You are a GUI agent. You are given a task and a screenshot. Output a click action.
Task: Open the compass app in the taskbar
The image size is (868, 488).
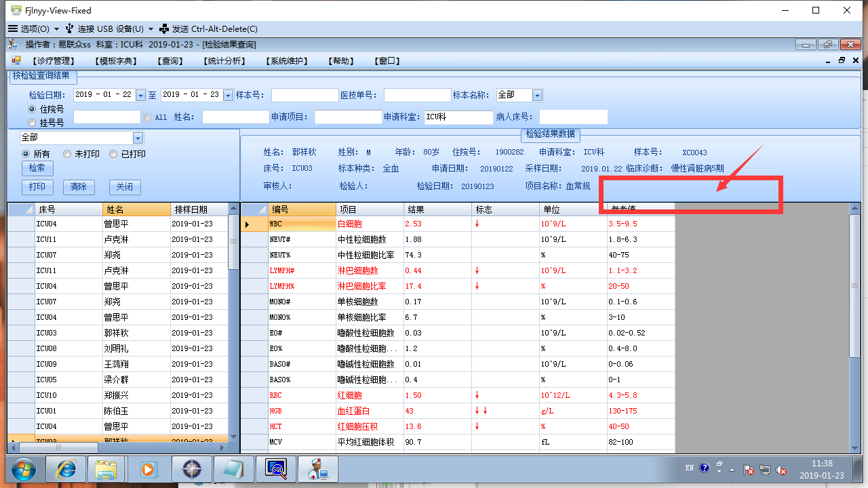point(191,469)
